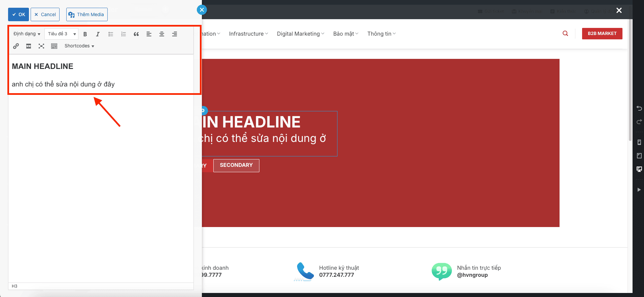Image resolution: width=644 pixels, height=297 pixels.
Task: Open the Định dạng formats dropdown
Action: [27, 34]
